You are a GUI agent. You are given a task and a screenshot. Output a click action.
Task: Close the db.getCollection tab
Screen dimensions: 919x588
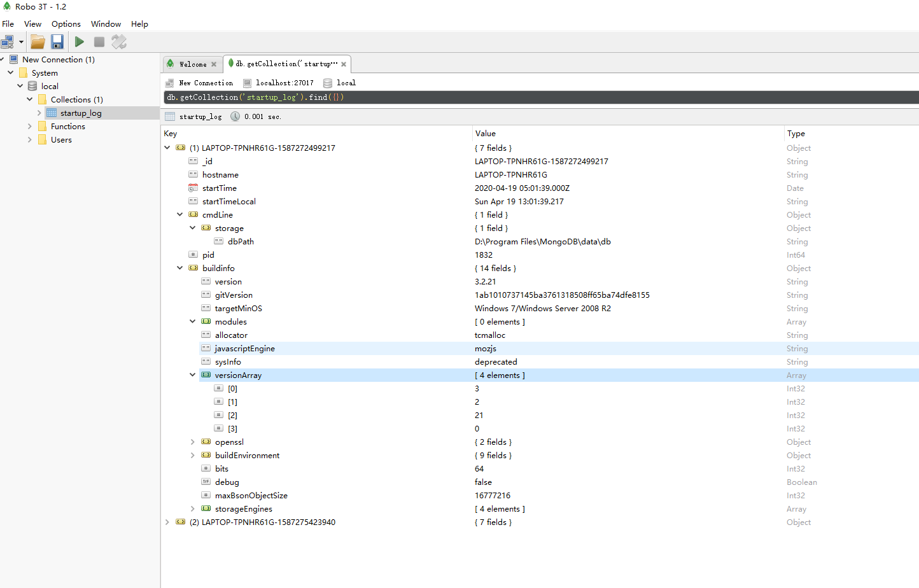pyautogui.click(x=344, y=64)
